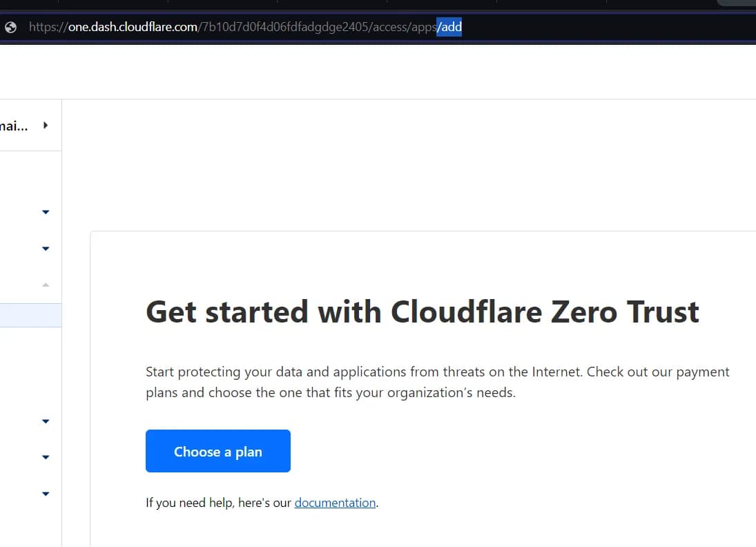
Task: Expand the topmost collapsed sidebar section chevron
Action: (x=46, y=212)
